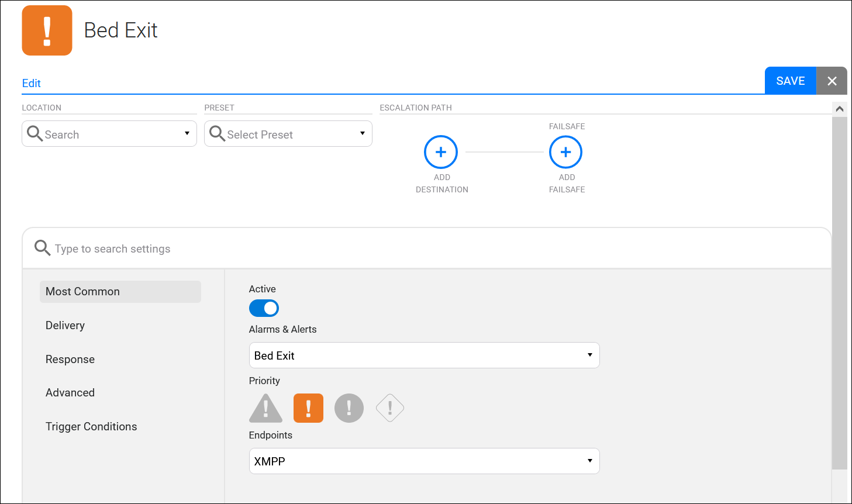The image size is (852, 504).
Task: Switch to the Delivery settings section
Action: coord(65,326)
